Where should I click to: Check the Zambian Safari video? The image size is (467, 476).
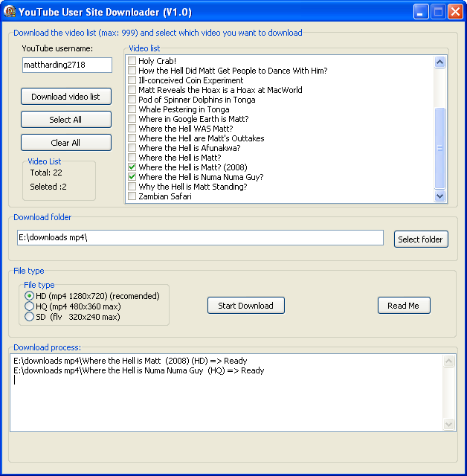click(x=132, y=196)
